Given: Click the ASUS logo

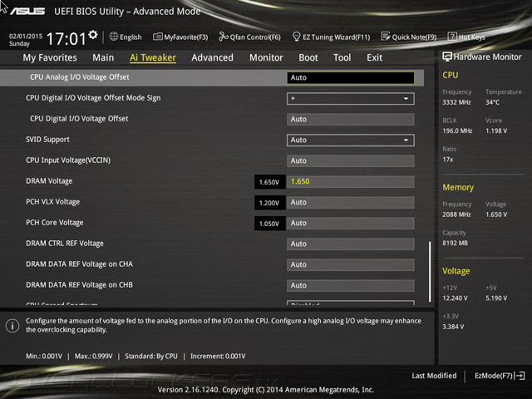Looking at the screenshot, I should pos(27,12).
